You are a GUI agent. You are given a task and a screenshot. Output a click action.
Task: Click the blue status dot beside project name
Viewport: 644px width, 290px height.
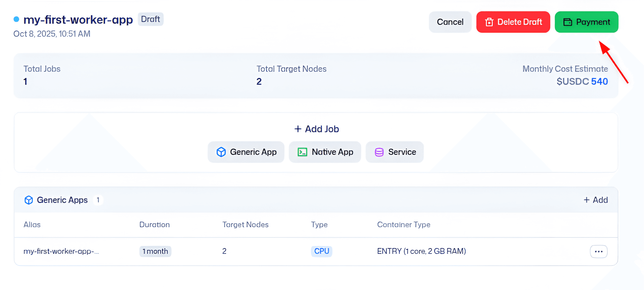(16, 19)
